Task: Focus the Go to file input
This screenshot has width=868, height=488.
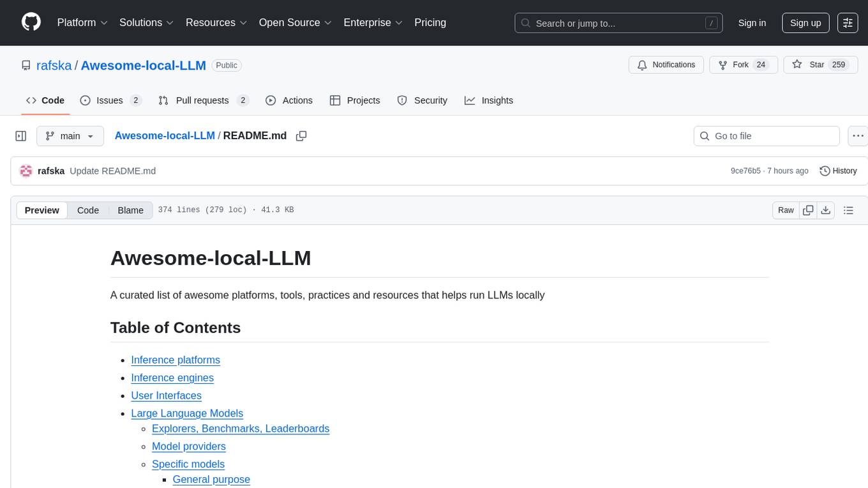Action: point(767,136)
